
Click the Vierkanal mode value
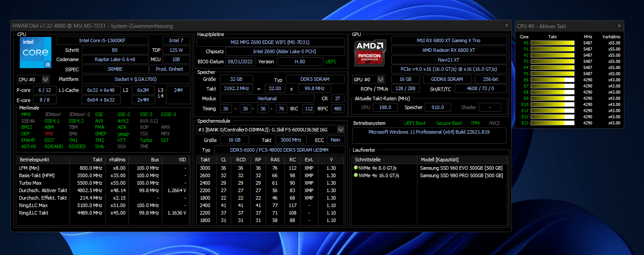point(267,98)
